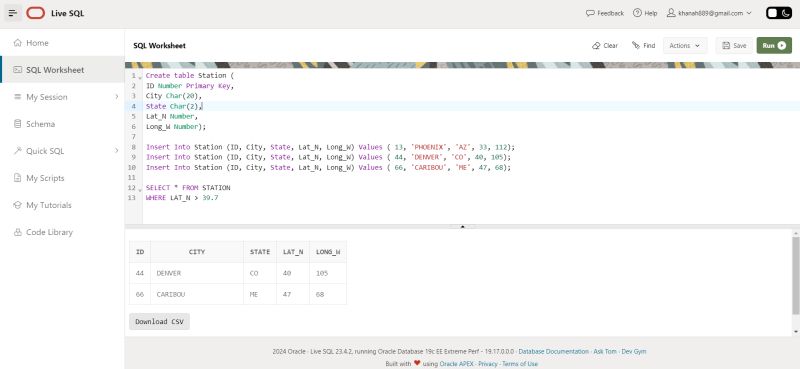Open the Help menu
This screenshot has height=369, width=800.
point(645,13)
